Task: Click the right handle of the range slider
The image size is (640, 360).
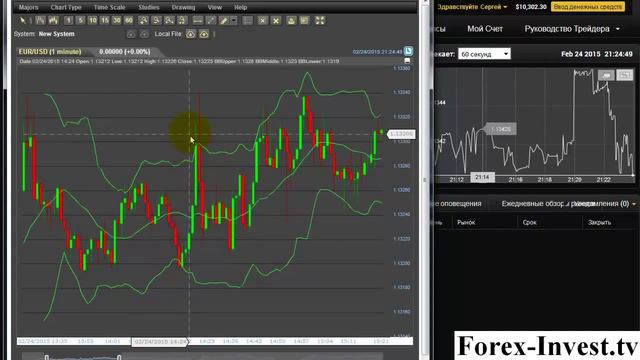Action: tap(119, 358)
